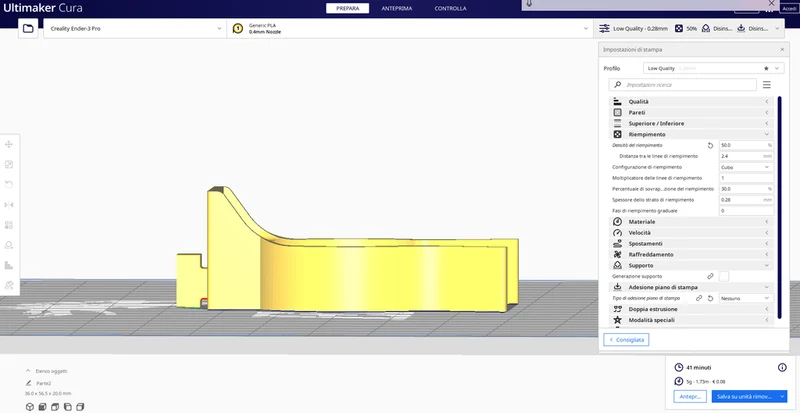Expand the Superiore / Inferiore section
800x413 pixels.
click(x=691, y=124)
